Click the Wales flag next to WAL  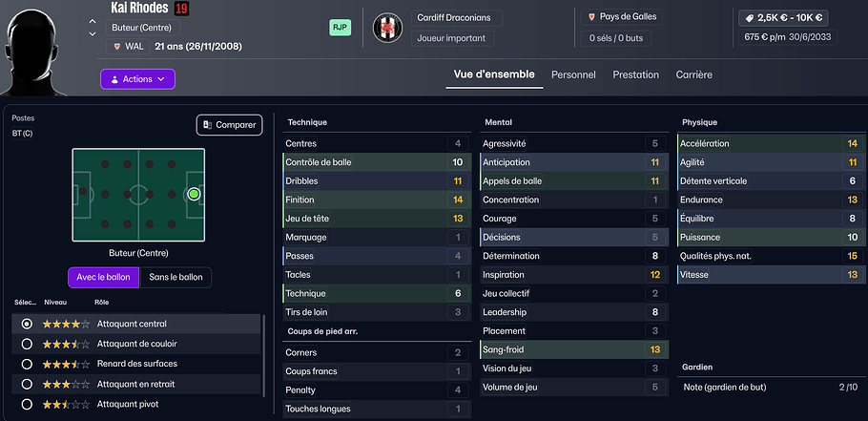(x=116, y=45)
